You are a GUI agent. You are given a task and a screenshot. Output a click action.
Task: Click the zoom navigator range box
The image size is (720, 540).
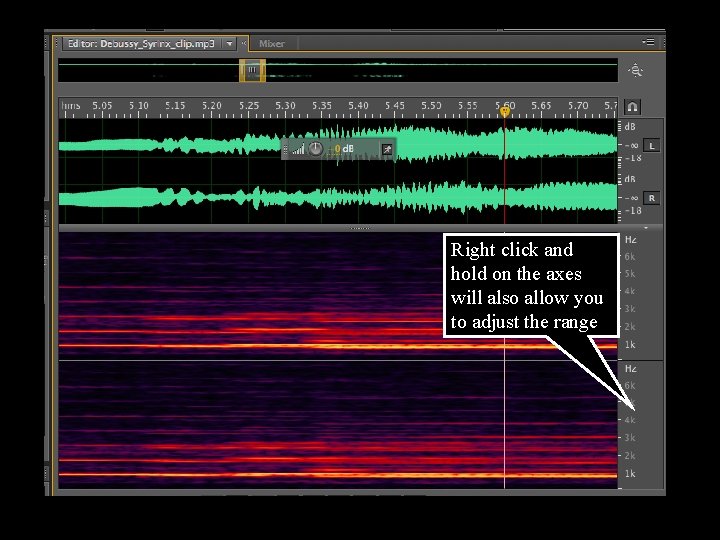click(252, 70)
